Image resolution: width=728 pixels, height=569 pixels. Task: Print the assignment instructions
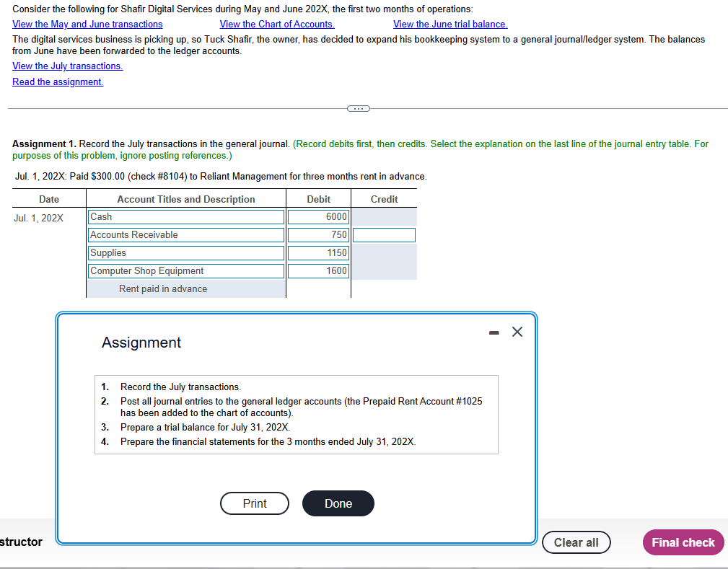coord(255,503)
